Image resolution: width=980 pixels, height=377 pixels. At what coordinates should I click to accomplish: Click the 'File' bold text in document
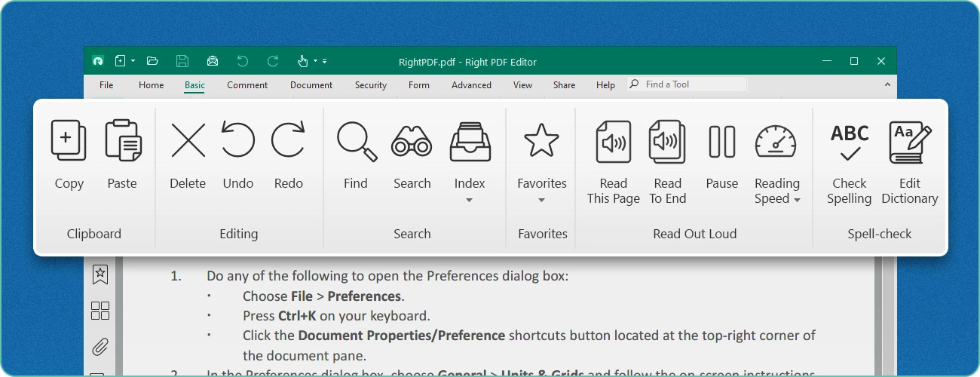pos(302,296)
